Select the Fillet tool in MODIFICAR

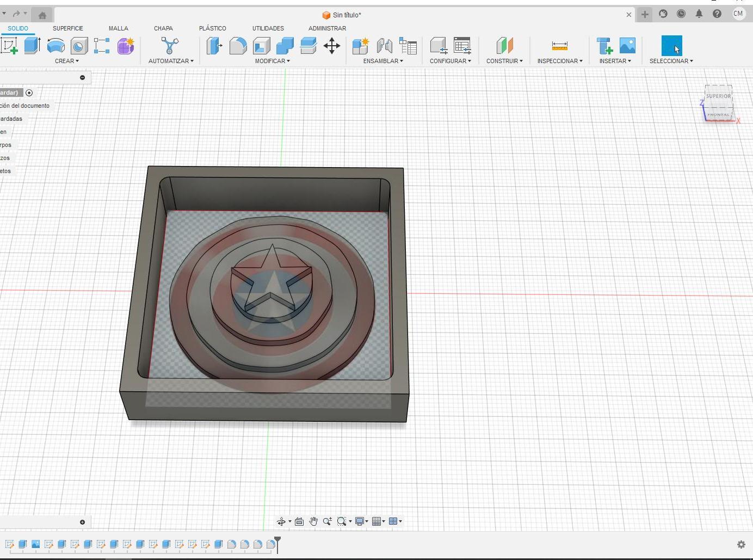tap(238, 46)
